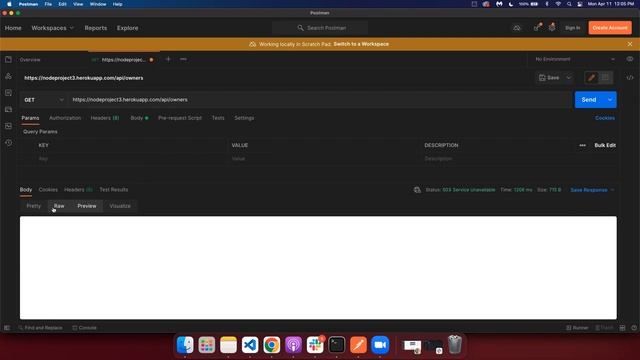Toggle the bottom-left sidebar icon
This screenshot has width=640, height=360.
click(x=7, y=328)
